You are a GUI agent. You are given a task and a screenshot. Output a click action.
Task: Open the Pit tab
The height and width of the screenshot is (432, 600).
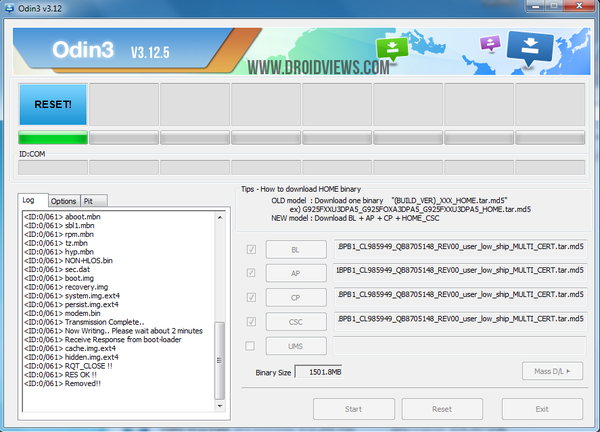coord(89,201)
